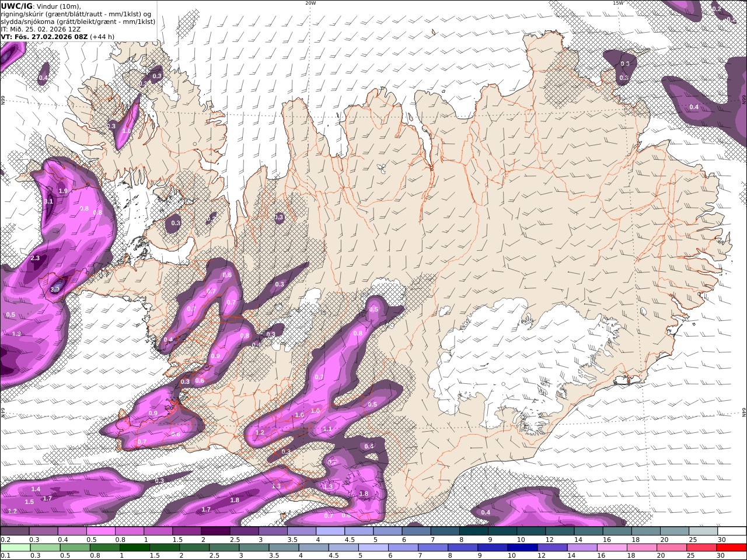The height and width of the screenshot is (560, 747).
Task: Click the "20W" longitude label
Action: pyautogui.click(x=310, y=3)
